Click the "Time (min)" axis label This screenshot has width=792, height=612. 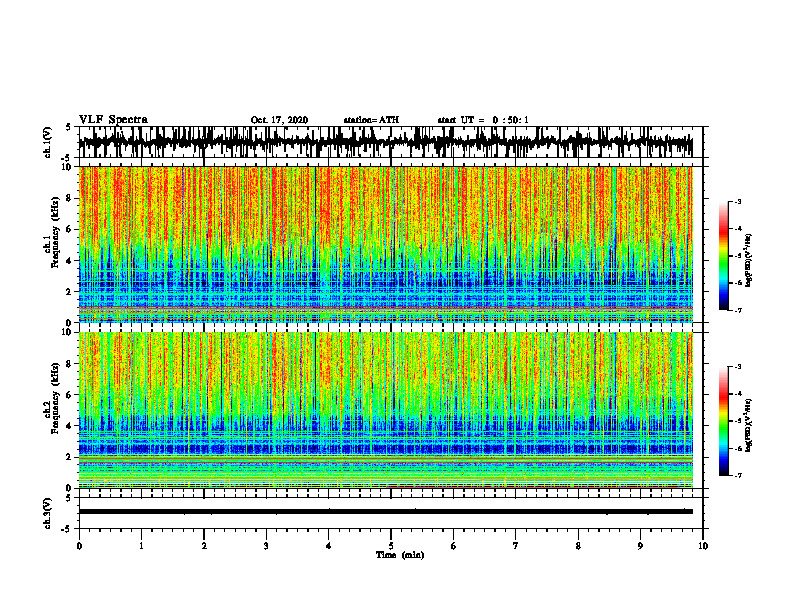400,555
